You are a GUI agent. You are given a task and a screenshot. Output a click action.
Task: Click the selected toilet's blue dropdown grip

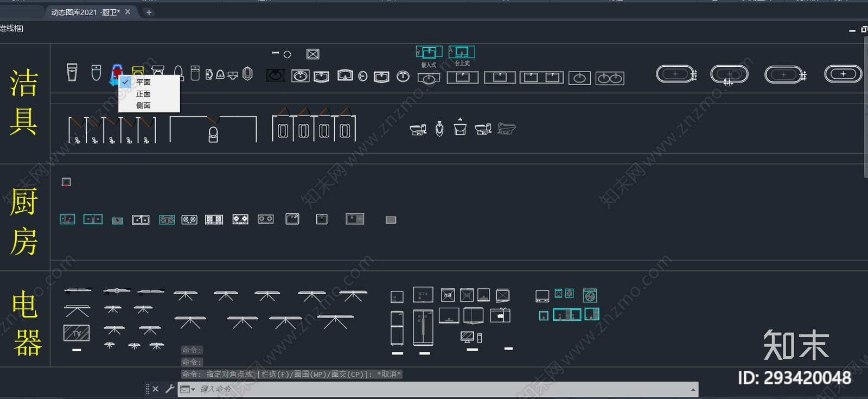point(114,82)
